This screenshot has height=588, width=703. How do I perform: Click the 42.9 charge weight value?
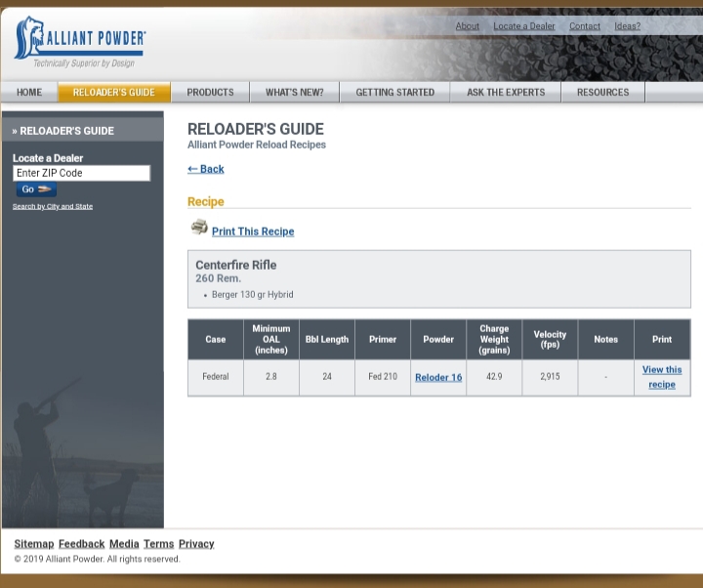click(494, 377)
